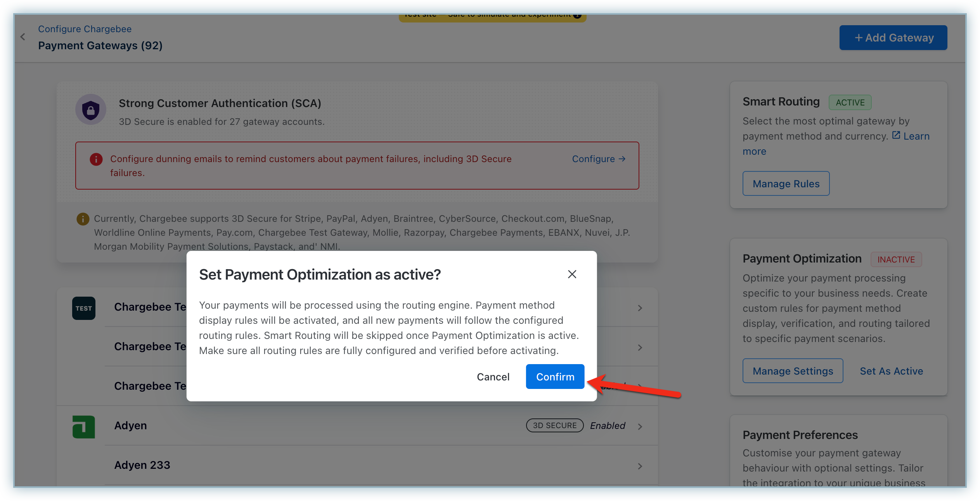Close the Set Payment Optimization dialog
This screenshot has width=980, height=501.
click(572, 274)
